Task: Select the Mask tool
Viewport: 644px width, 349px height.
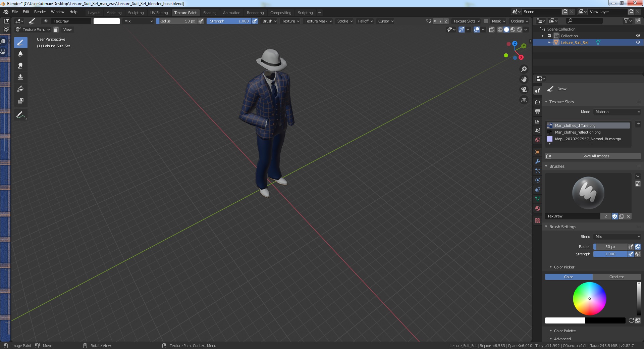Action: tap(20, 101)
